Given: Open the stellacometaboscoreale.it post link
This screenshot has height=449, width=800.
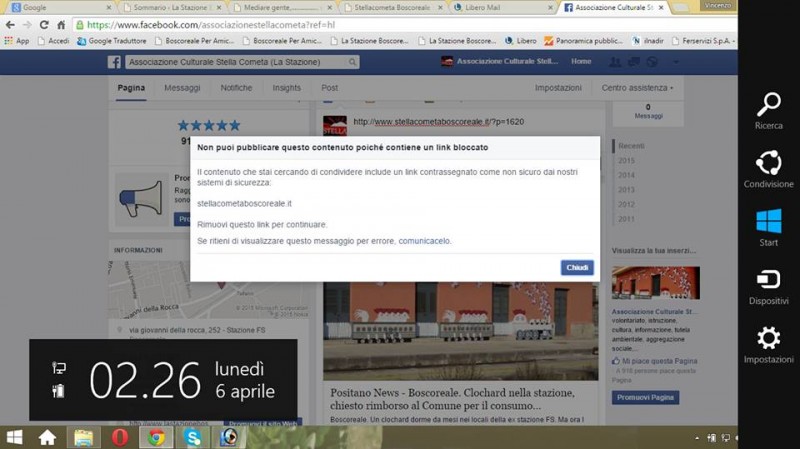Looking at the screenshot, I should pyautogui.click(x=438, y=121).
